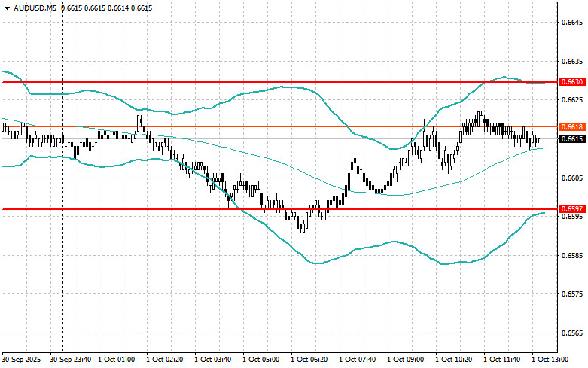Select the 0.6630 red price level label
Screen dimensions: 588x368
point(572,82)
